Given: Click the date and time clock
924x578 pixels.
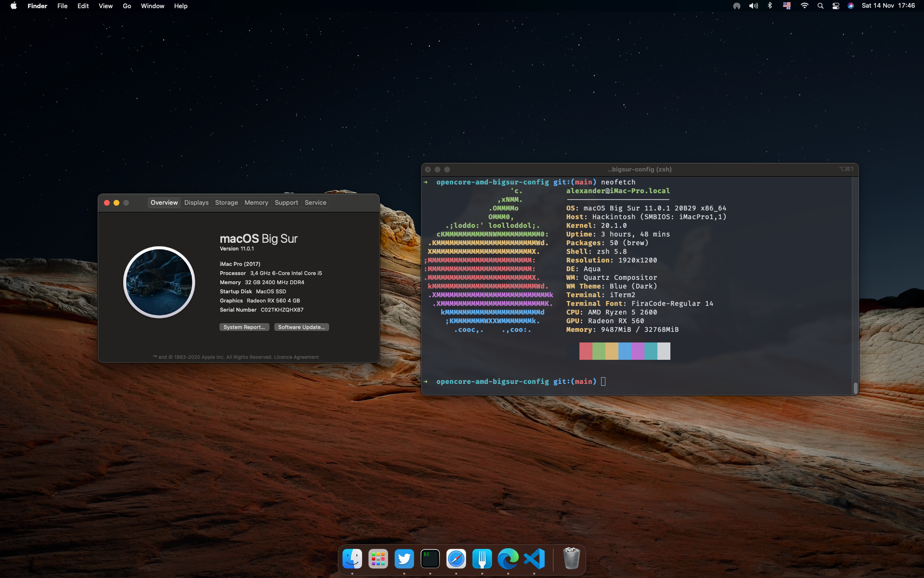Looking at the screenshot, I should (888, 6).
